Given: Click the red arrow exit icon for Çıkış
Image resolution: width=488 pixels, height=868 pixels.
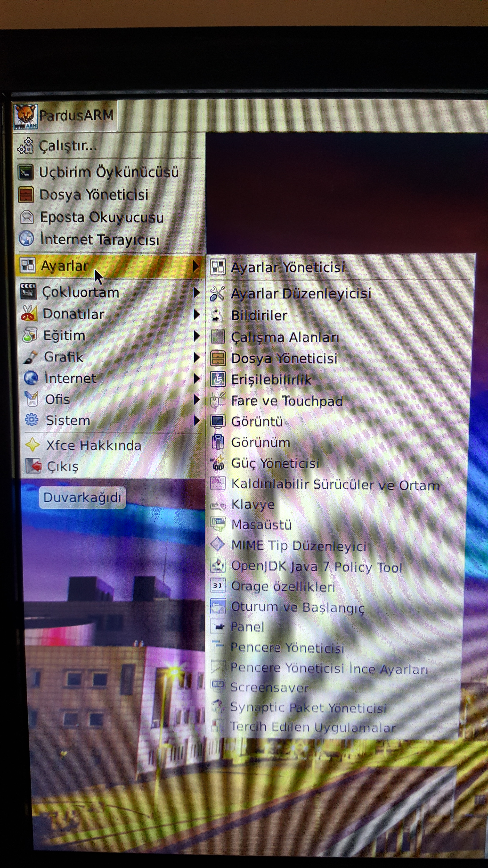Looking at the screenshot, I should pyautogui.click(x=33, y=466).
